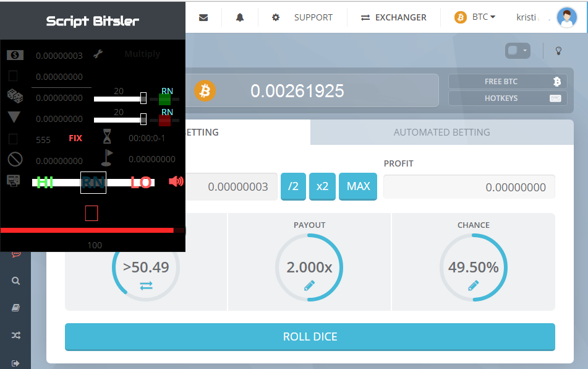Click the script base bet value 0.00000003
588x369 pixels.
pyautogui.click(x=59, y=56)
